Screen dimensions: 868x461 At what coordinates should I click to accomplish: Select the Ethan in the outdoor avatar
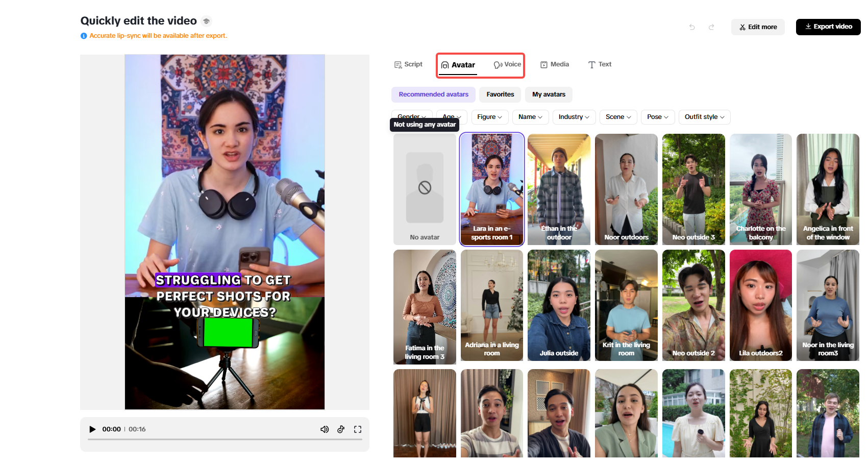[558, 189]
